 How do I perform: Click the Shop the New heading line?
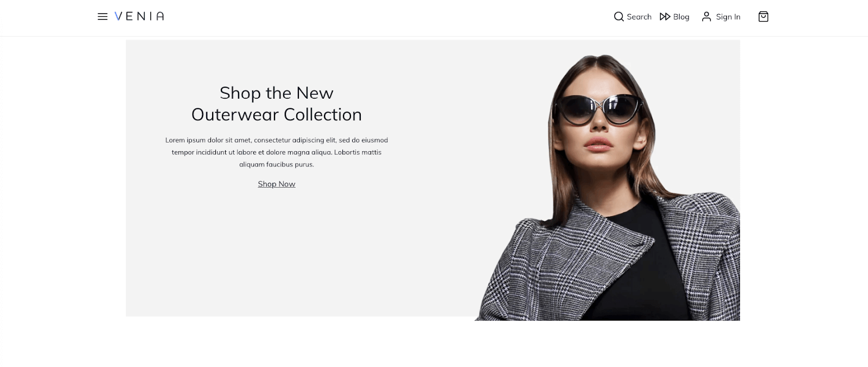(x=277, y=93)
